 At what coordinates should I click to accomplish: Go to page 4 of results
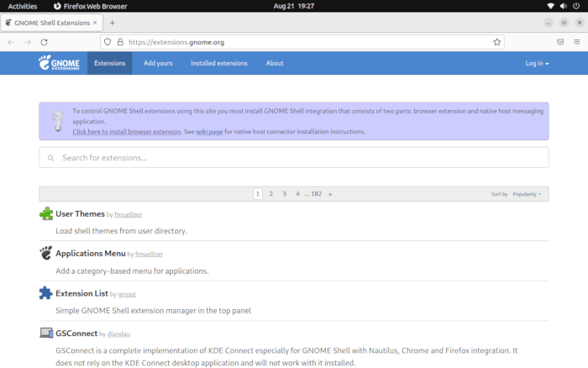click(x=297, y=193)
